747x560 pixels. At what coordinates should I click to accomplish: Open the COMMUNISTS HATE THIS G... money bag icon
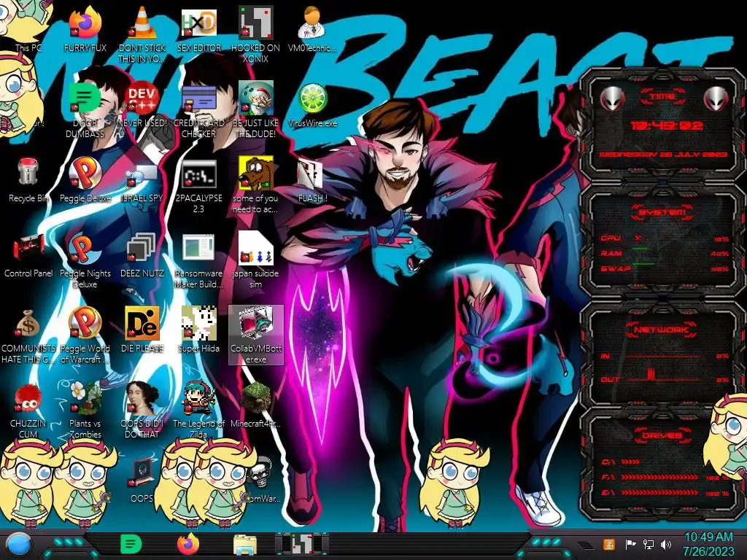[28, 335]
